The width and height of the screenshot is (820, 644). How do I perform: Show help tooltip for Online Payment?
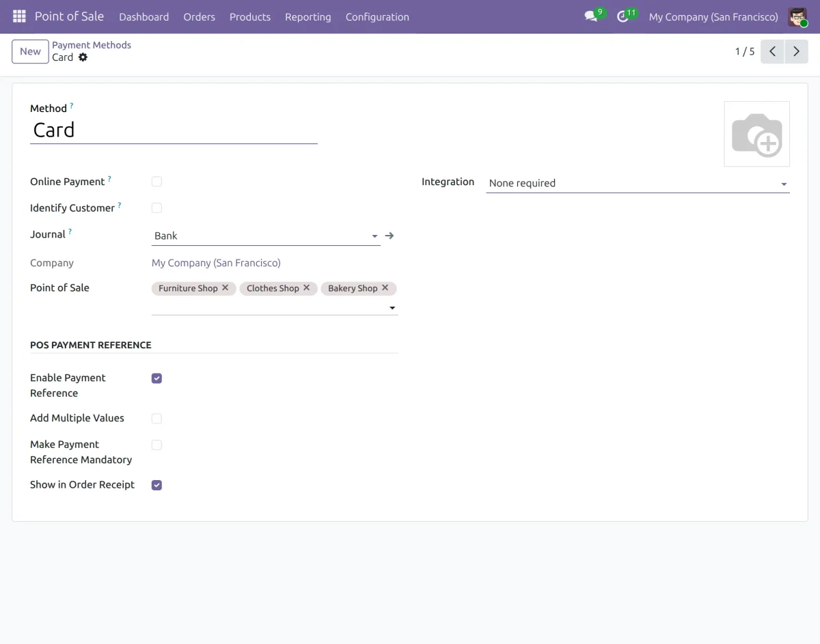click(109, 179)
